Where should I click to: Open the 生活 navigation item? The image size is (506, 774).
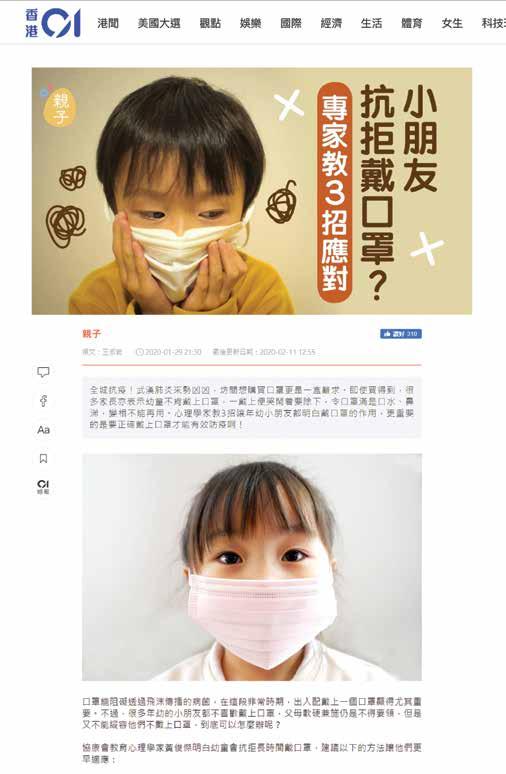pos(371,23)
